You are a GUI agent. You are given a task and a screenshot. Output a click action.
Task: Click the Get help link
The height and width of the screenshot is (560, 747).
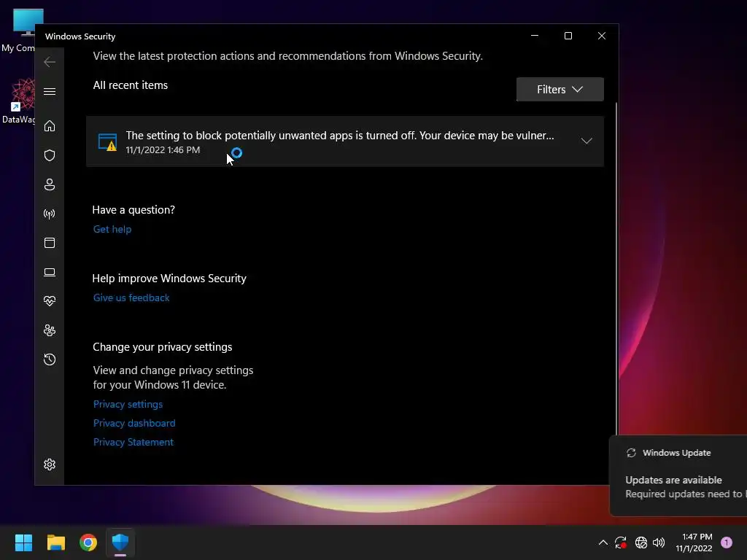tap(112, 229)
